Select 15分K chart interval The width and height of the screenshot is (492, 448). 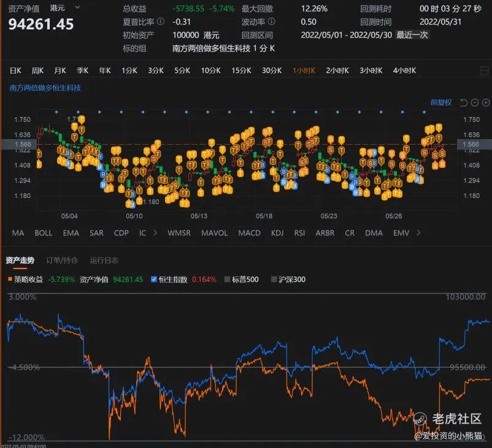tap(241, 70)
